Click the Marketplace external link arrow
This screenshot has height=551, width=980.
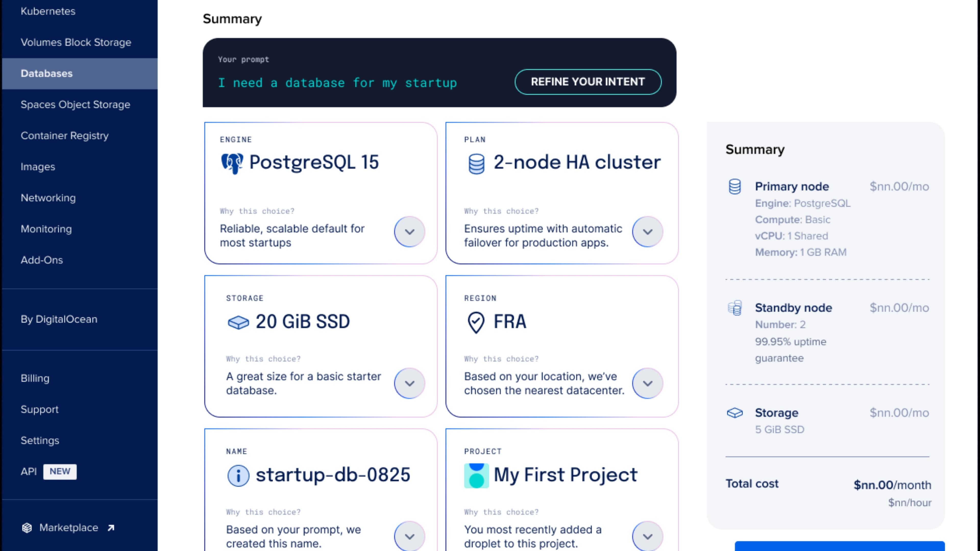(x=111, y=528)
